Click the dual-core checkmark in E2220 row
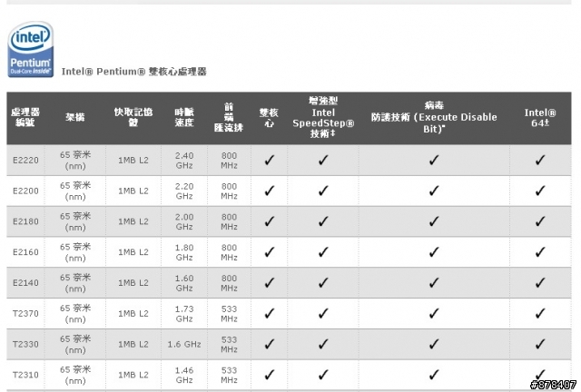This screenshot has height=392, width=581. (270, 160)
